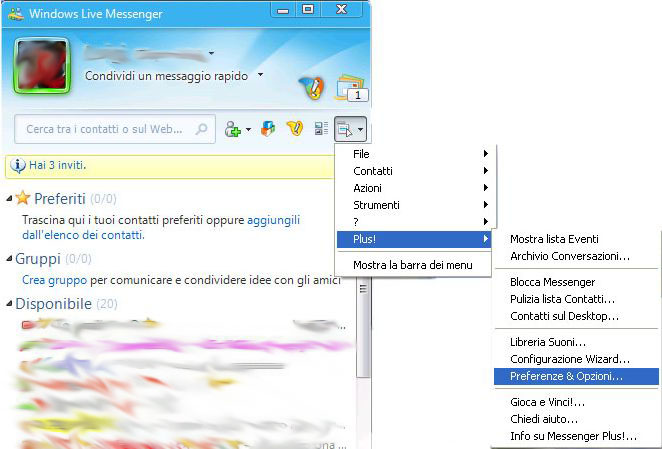The image size is (662, 449).
Task: Click the Hai 3 inviti link
Action: coord(57,165)
